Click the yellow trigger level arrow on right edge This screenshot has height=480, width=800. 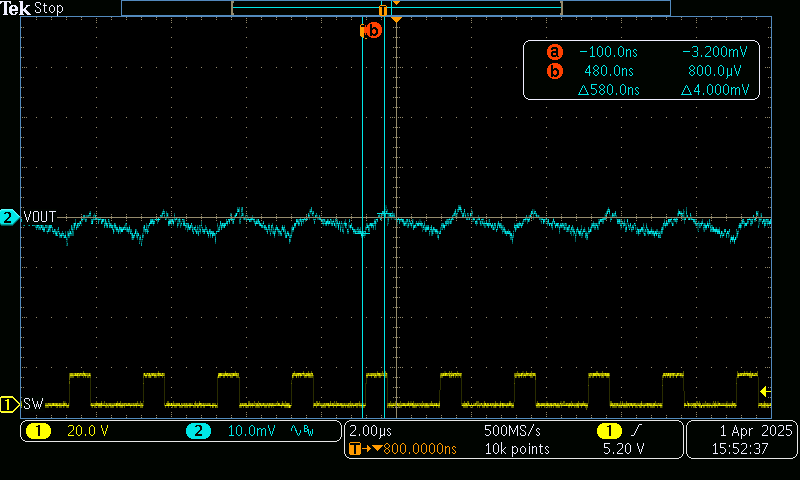coord(765,391)
